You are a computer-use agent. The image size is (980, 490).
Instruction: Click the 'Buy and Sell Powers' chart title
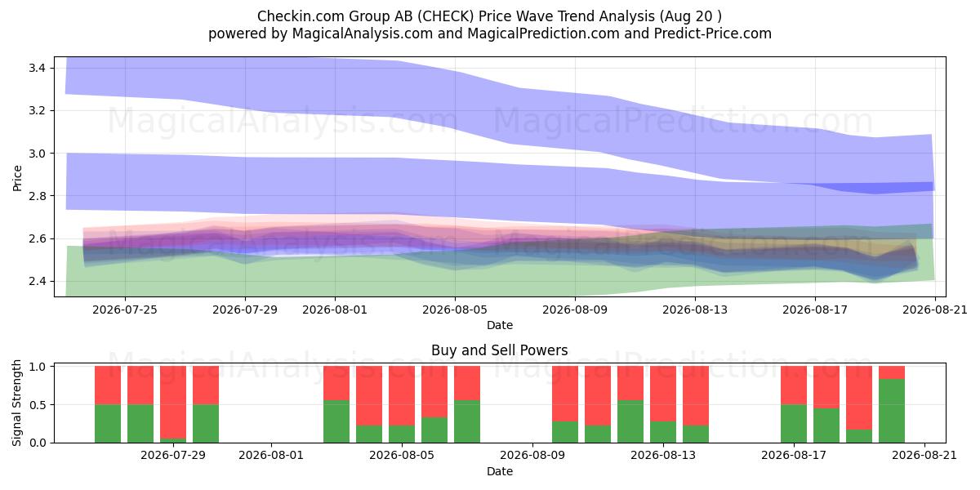point(500,350)
